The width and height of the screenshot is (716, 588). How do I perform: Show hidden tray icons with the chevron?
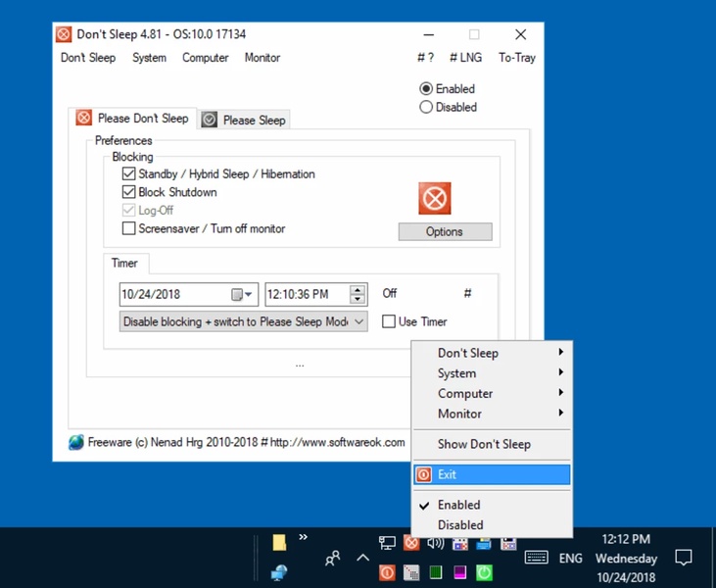(x=362, y=558)
